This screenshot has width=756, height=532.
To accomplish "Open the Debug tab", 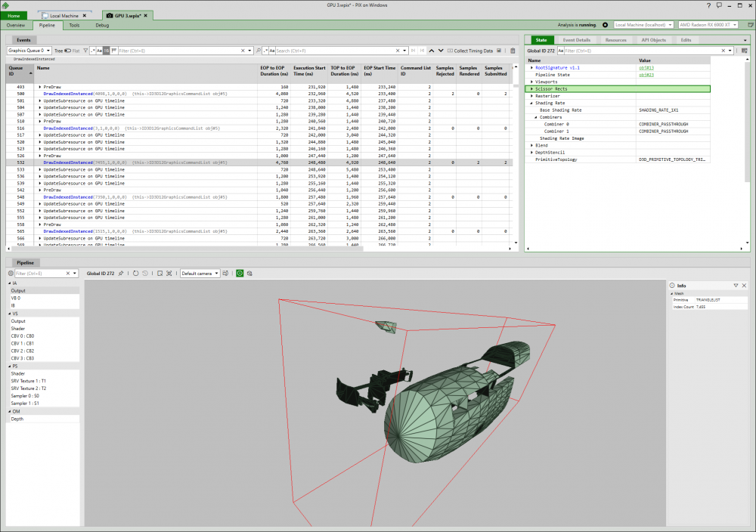I will pos(102,25).
